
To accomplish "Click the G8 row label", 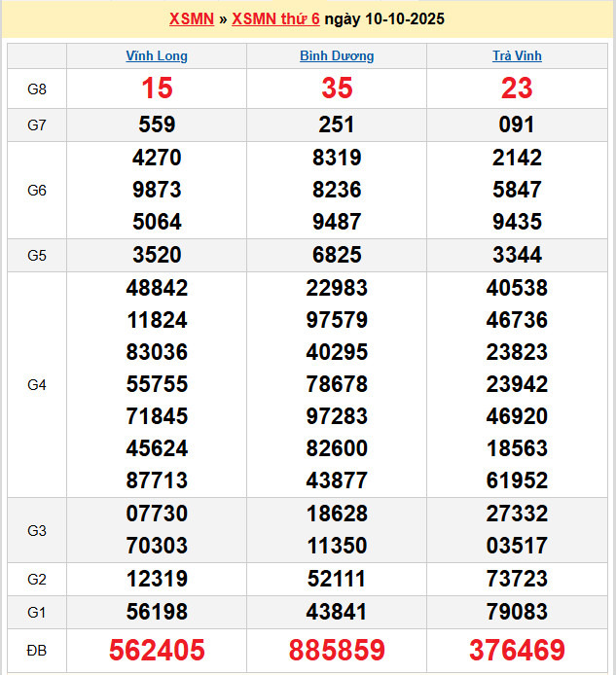I will click(x=37, y=89).
